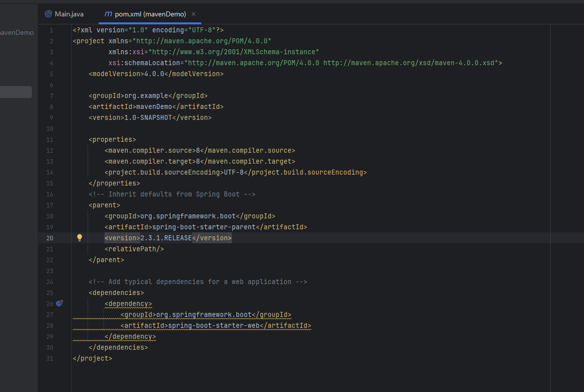Click the gray rounded button in the left sidebar
Screen dimensions: 584x392
(16, 92)
